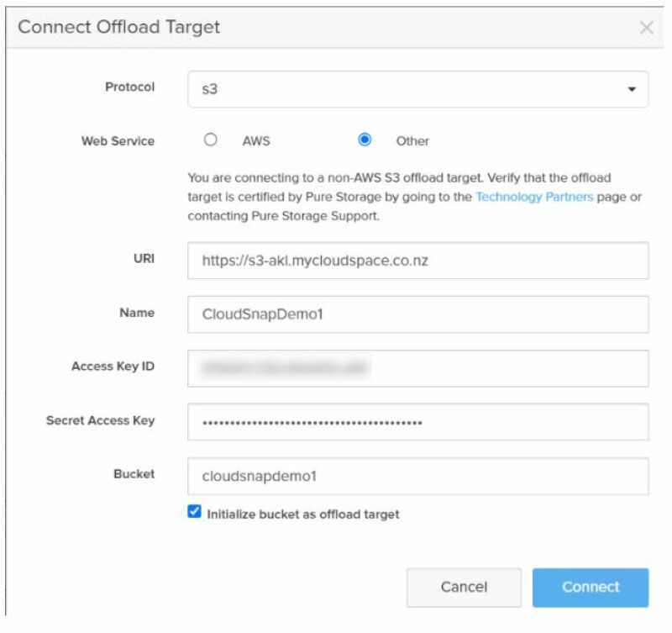This screenshot has width=672, height=633.
Task: Open the Protocol dropdown showing s3
Action: coord(417,89)
